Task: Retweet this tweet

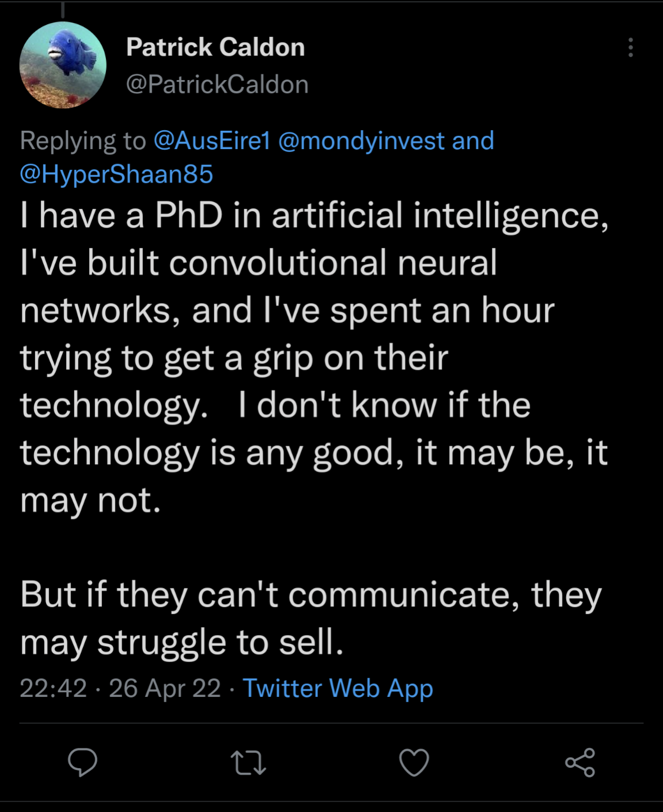Action: 248,762
